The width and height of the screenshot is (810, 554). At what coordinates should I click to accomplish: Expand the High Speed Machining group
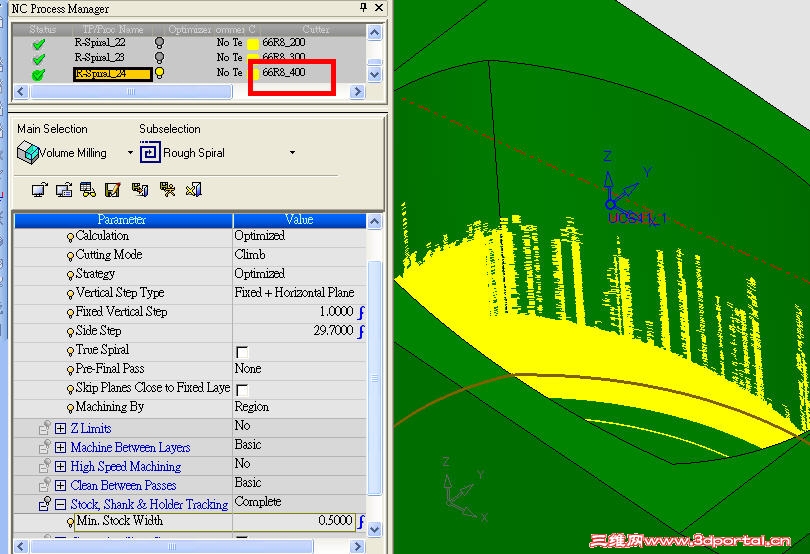(x=60, y=467)
